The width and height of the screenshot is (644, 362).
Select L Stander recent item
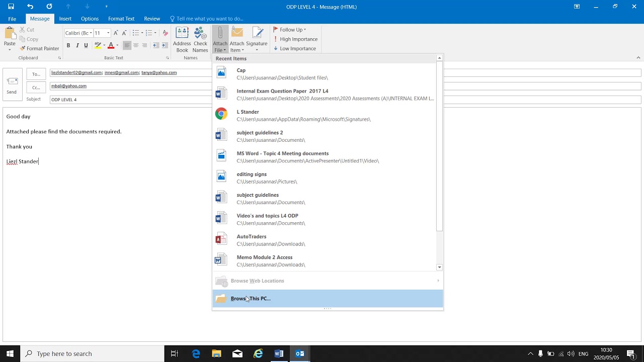pos(325,115)
